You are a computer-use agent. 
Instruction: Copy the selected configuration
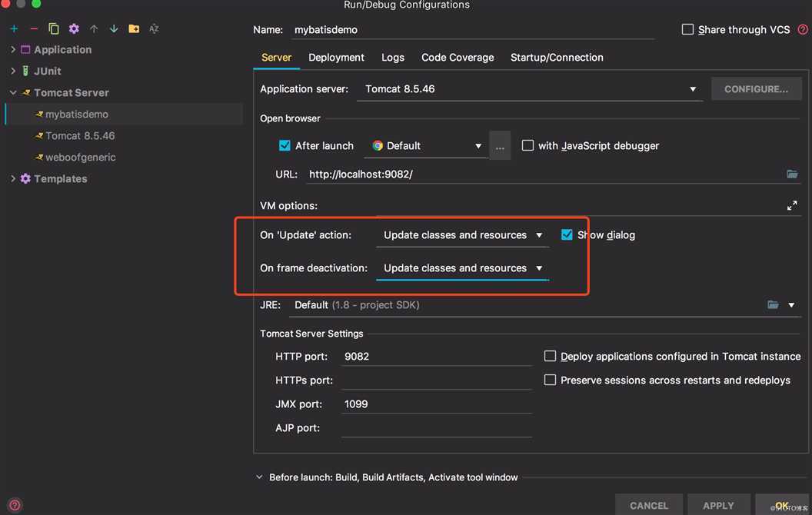pos(53,28)
